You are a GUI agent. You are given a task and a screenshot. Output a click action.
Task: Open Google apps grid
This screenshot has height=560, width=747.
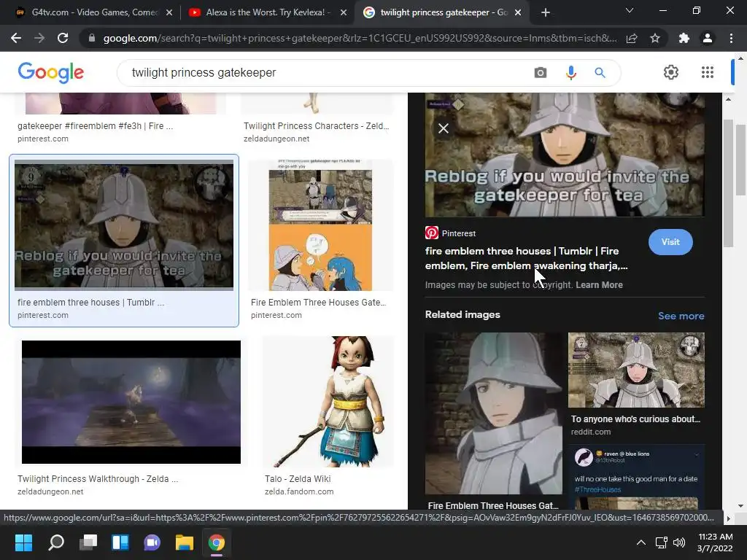pos(708,72)
